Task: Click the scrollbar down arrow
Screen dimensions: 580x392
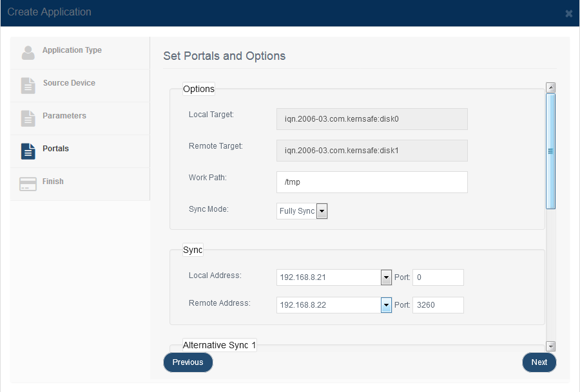Action: pos(551,346)
